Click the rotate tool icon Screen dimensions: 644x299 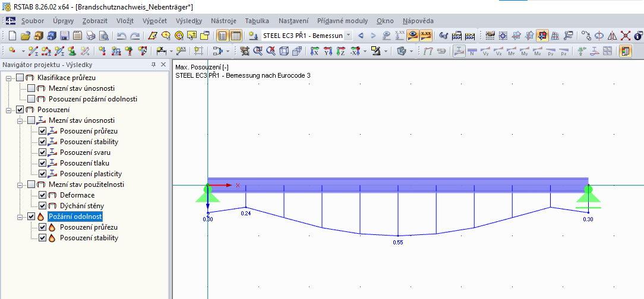pos(599,36)
